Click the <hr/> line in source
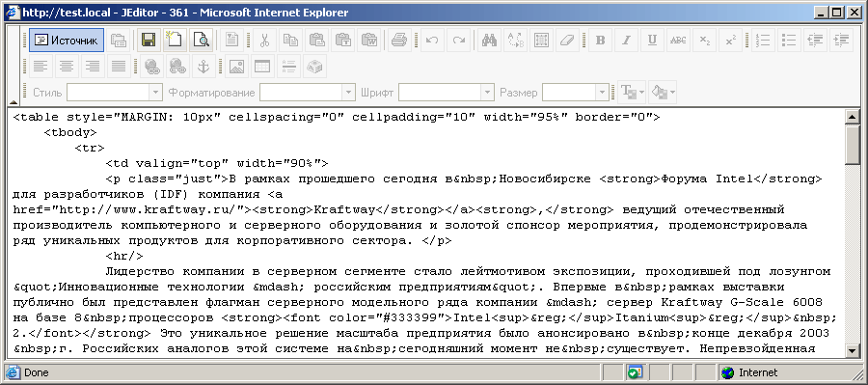This screenshot has height=385, width=868. click(x=124, y=257)
